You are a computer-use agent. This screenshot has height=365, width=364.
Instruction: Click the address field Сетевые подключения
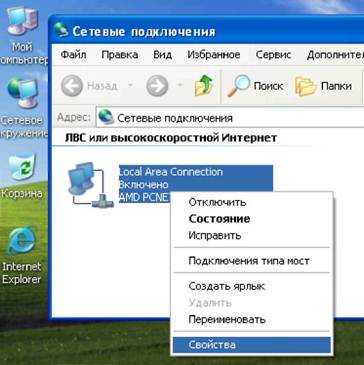(x=230, y=118)
